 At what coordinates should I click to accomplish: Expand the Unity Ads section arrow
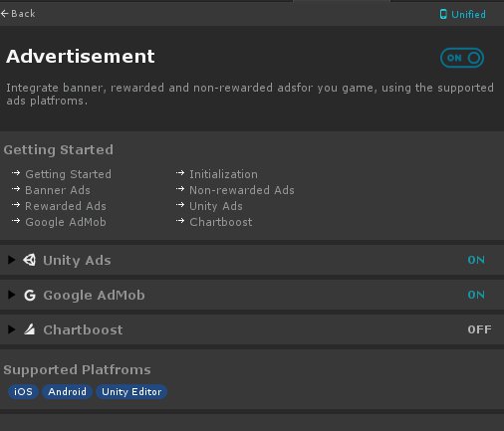[11, 260]
